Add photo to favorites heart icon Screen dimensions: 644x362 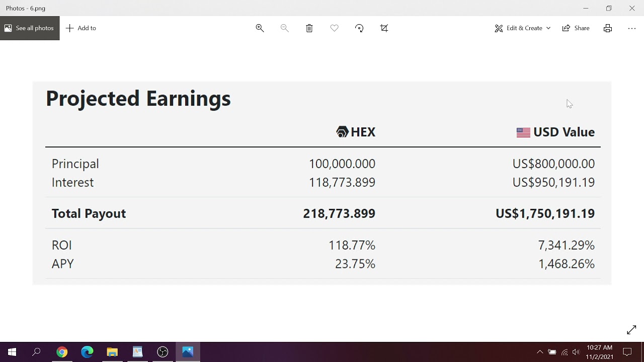click(x=334, y=28)
